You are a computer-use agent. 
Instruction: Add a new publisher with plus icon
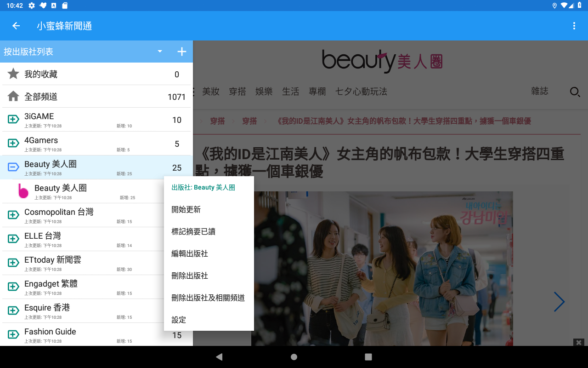tap(182, 52)
